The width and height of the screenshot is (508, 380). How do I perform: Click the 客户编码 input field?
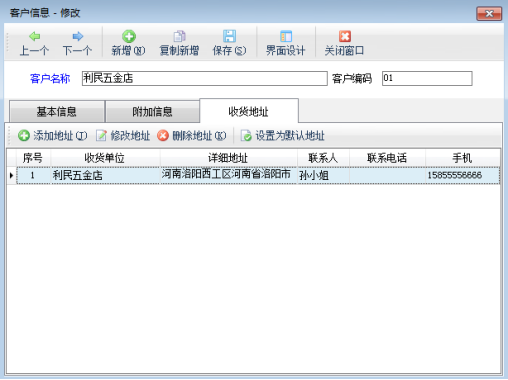click(x=427, y=78)
